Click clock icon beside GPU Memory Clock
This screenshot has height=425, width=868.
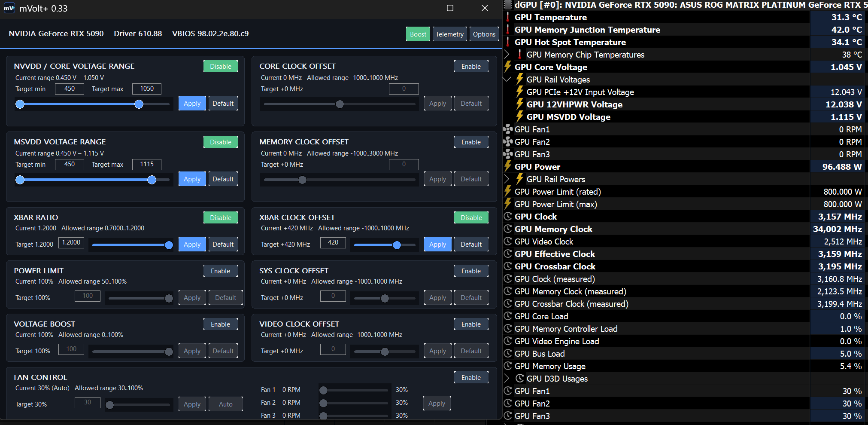click(x=508, y=229)
